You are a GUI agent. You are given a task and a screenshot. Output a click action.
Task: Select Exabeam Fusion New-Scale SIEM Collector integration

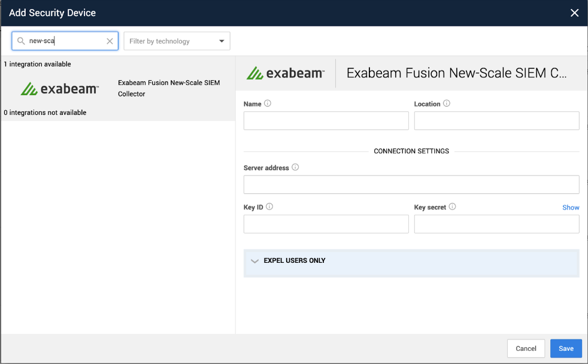[x=118, y=89]
